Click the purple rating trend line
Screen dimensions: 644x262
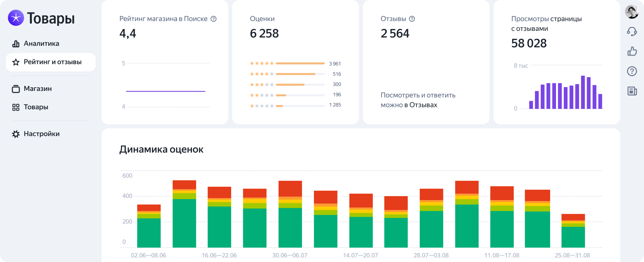click(x=166, y=91)
